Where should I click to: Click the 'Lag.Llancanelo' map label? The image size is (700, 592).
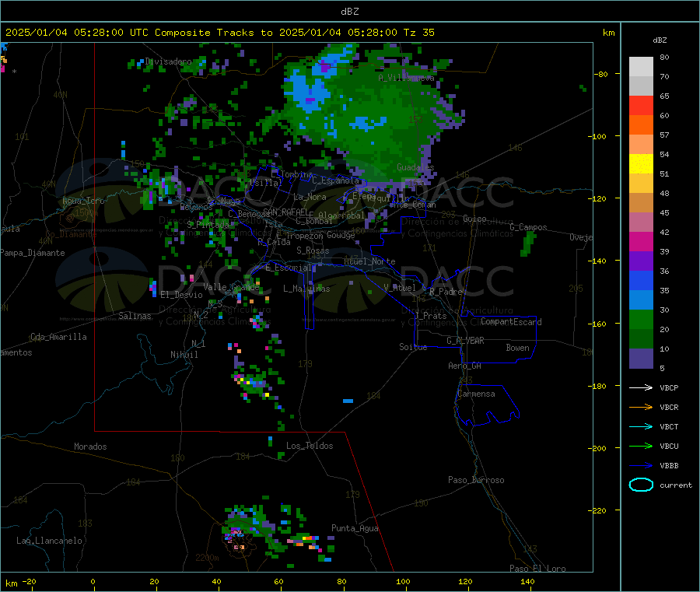point(49,541)
